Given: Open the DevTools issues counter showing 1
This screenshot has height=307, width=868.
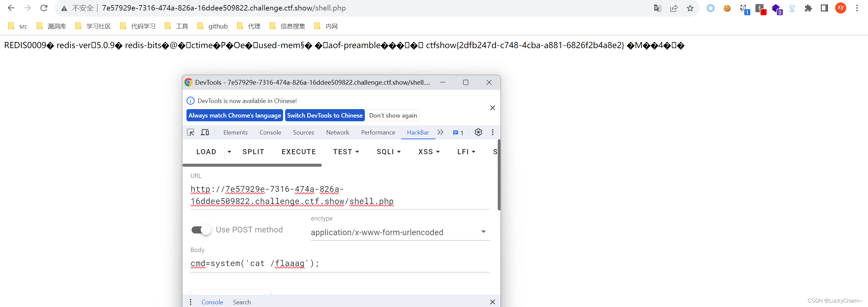Looking at the screenshot, I should pos(458,133).
